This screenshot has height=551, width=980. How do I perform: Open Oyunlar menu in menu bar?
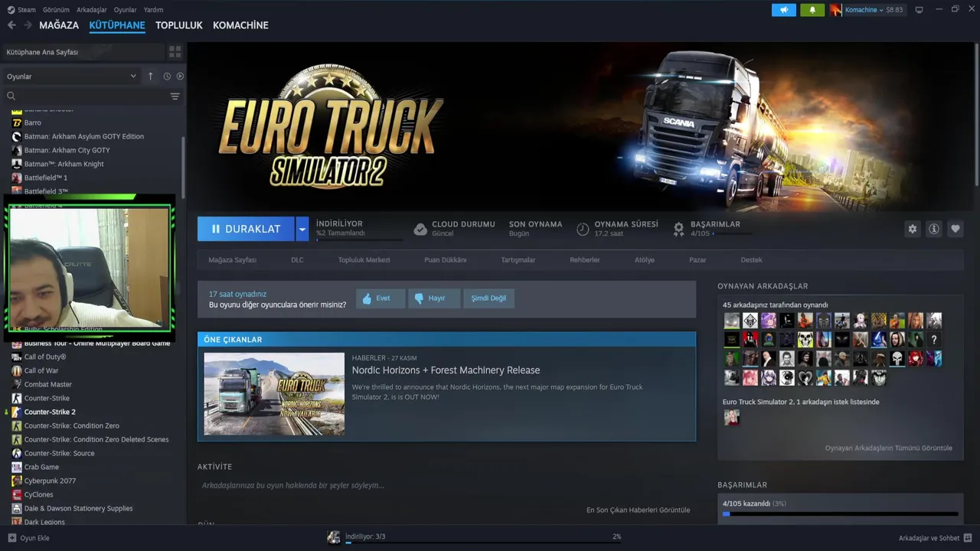pyautogui.click(x=126, y=10)
